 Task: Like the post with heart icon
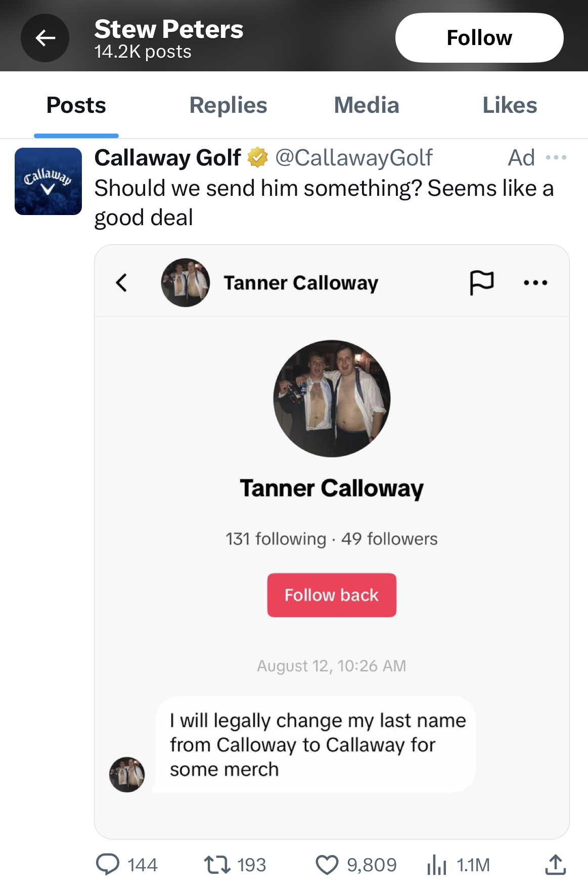pos(327,865)
